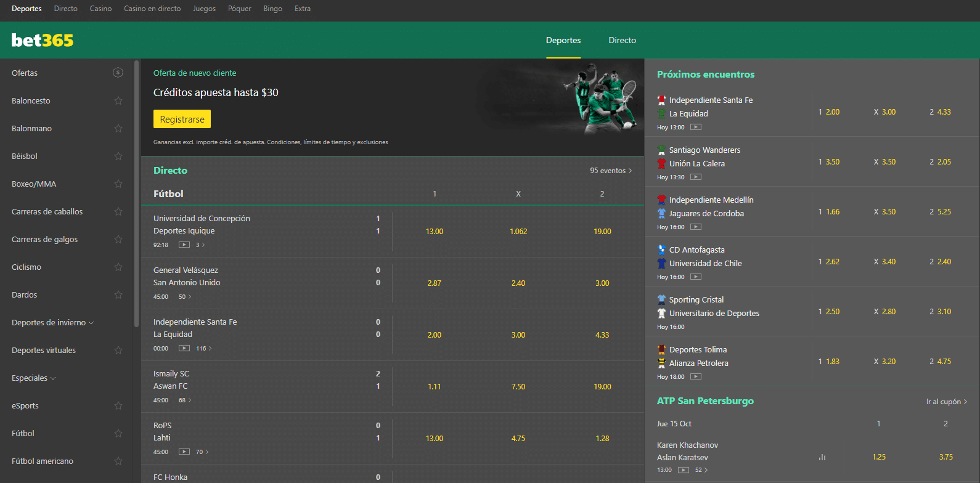Select Jaguares de Cordoba odds 5.25

(x=941, y=212)
